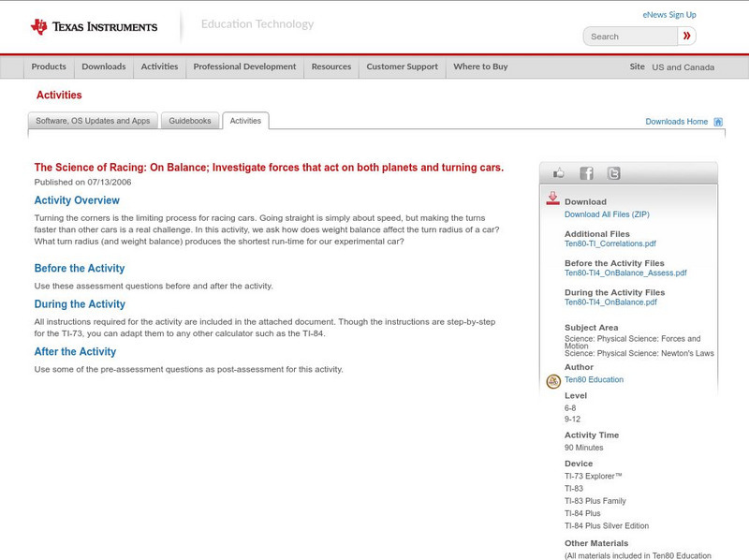Click the Other Materials label
Viewport: 749px width, 560px height.
(596, 543)
